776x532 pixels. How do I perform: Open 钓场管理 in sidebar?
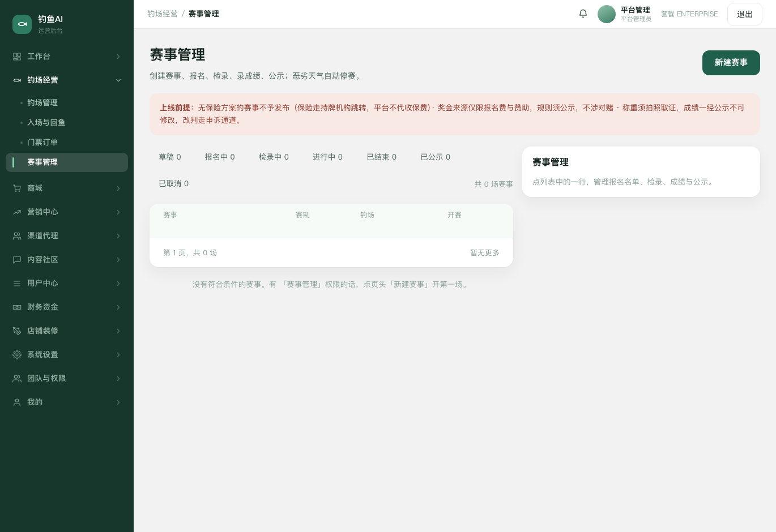[67, 103]
